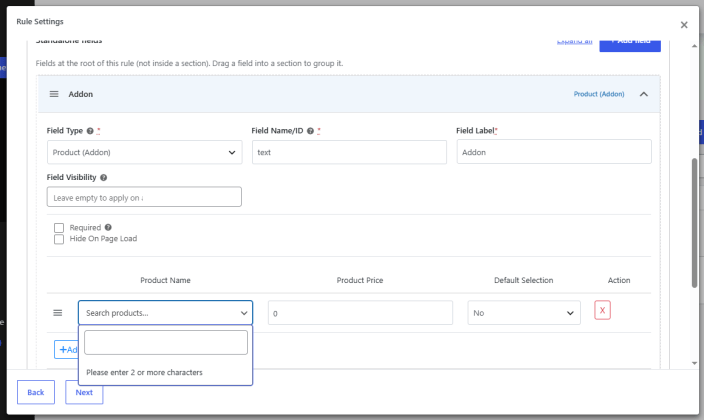Click the Field Visibility input

click(144, 197)
